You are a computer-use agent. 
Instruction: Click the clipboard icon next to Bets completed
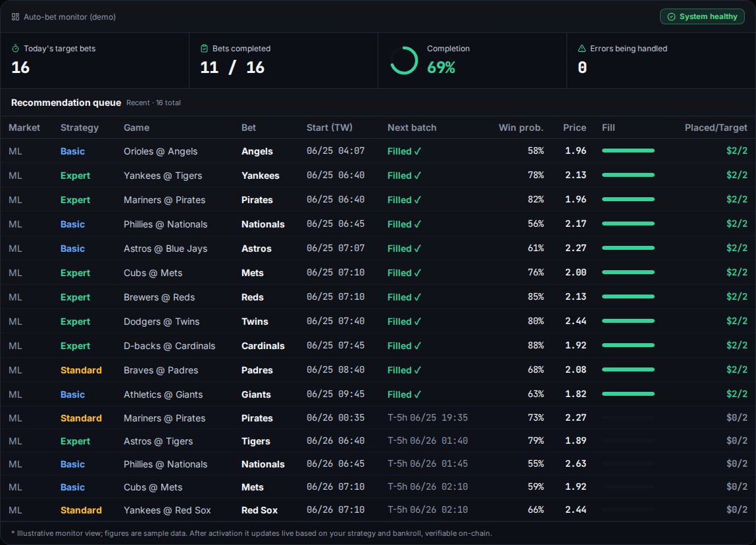coord(204,49)
